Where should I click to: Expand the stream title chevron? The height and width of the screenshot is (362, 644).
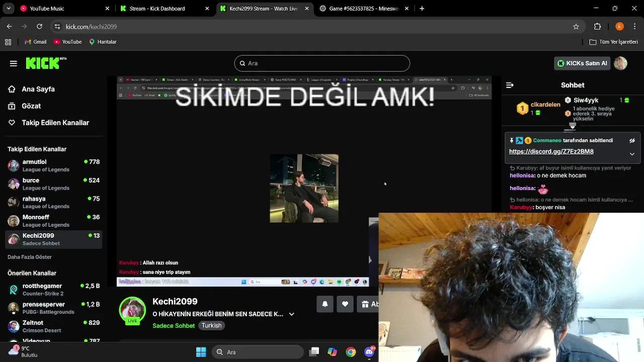291,314
